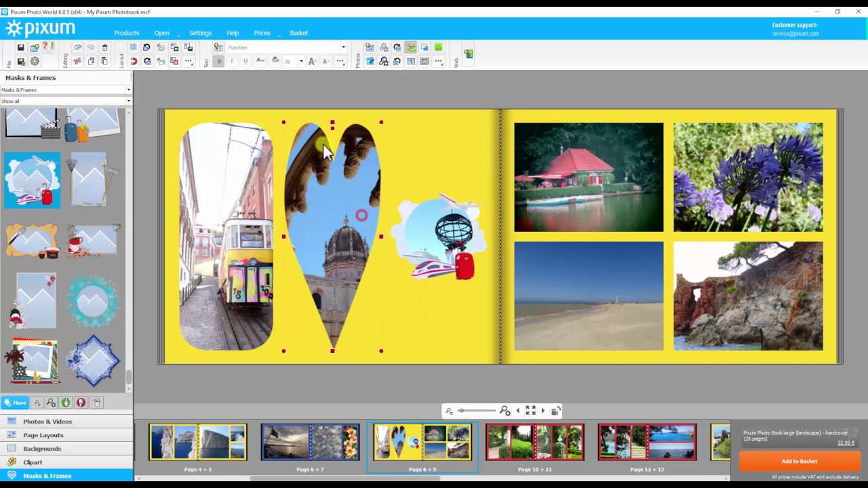Image resolution: width=868 pixels, height=488 pixels.
Task: Click the More button in sidebar
Action: tap(15, 403)
